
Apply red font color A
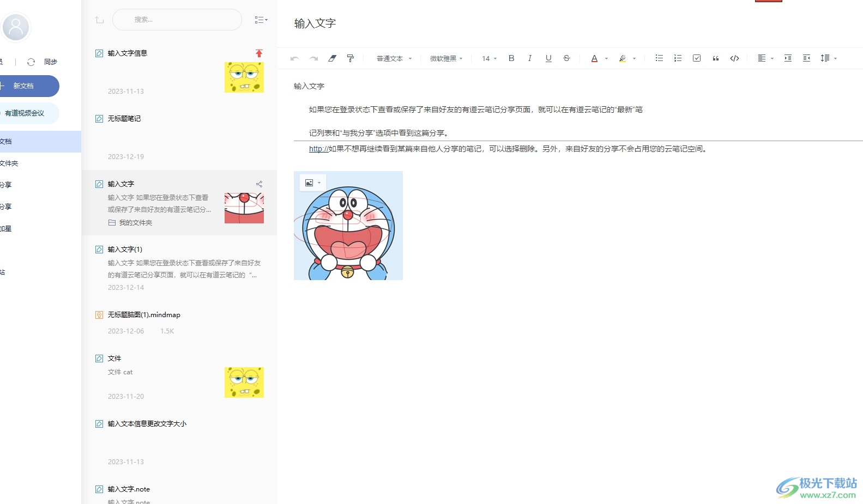pos(594,58)
